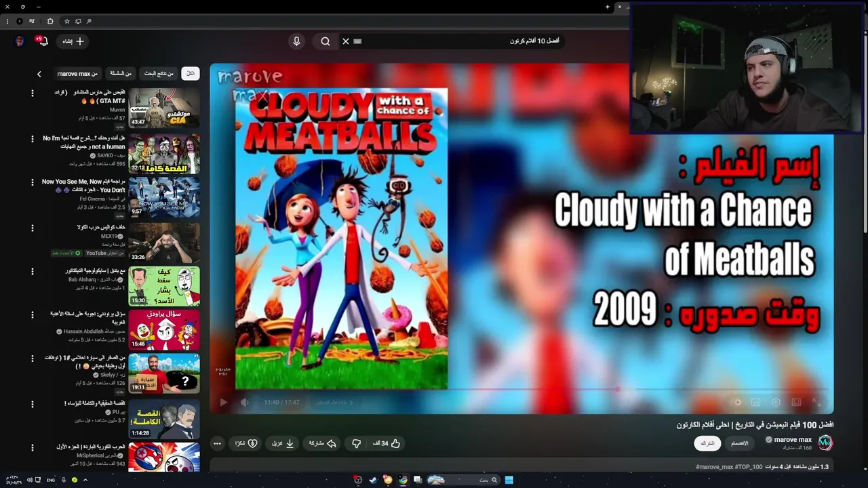Screen dimensions: 868x488
Task: Open Chrome from the taskbar
Action: pyautogui.click(x=403, y=480)
